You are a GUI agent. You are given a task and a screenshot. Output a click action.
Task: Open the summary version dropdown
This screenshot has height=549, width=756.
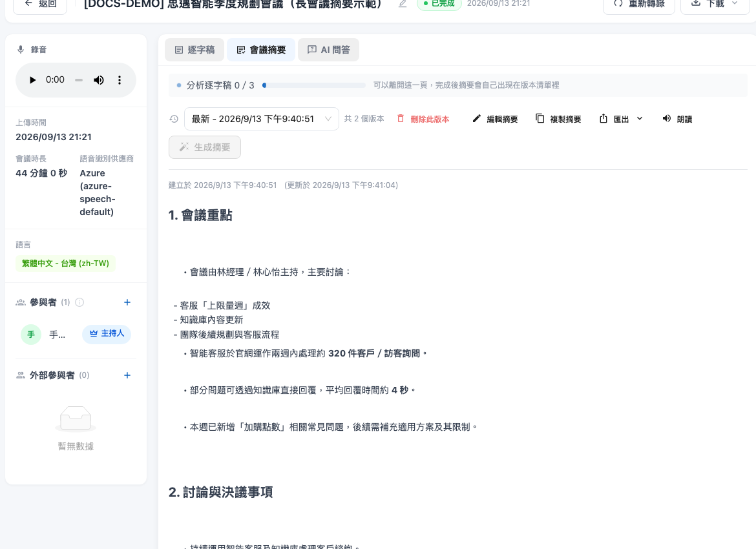pos(261,119)
